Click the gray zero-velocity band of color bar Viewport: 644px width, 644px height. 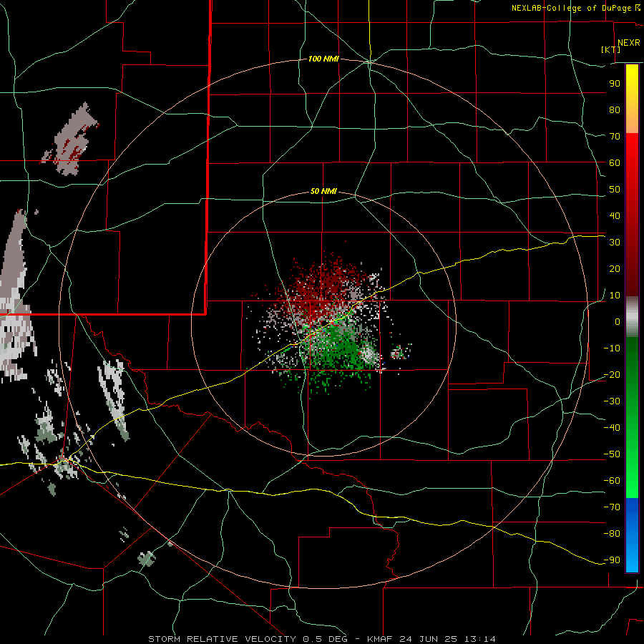pyautogui.click(x=632, y=317)
